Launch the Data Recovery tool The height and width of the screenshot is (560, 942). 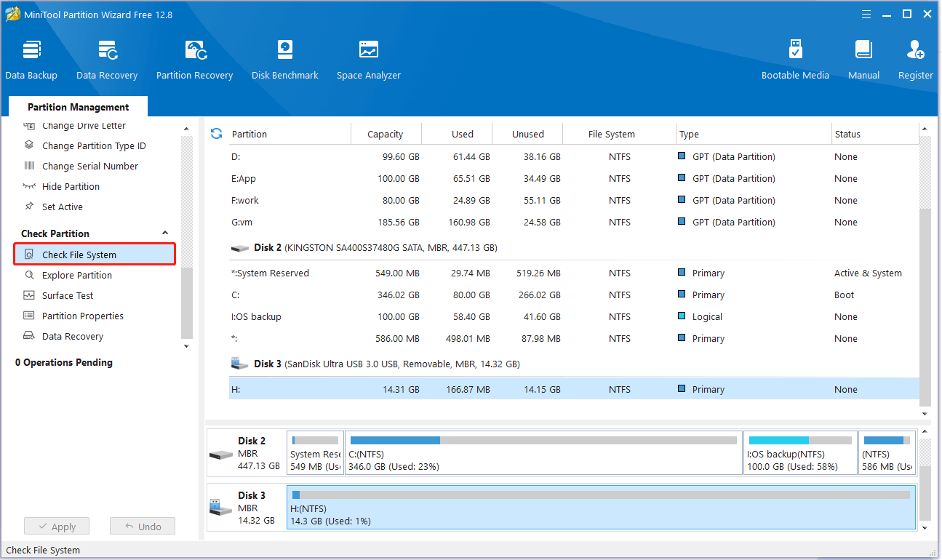(107, 60)
